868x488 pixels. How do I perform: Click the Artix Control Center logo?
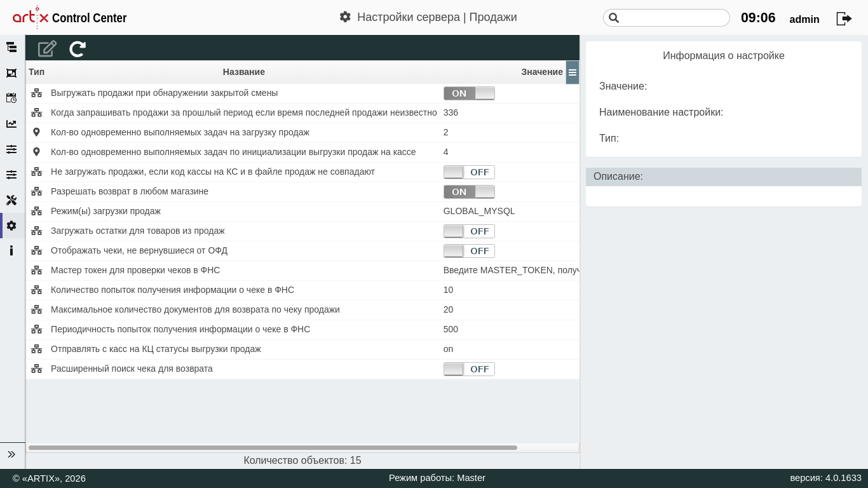tap(70, 18)
